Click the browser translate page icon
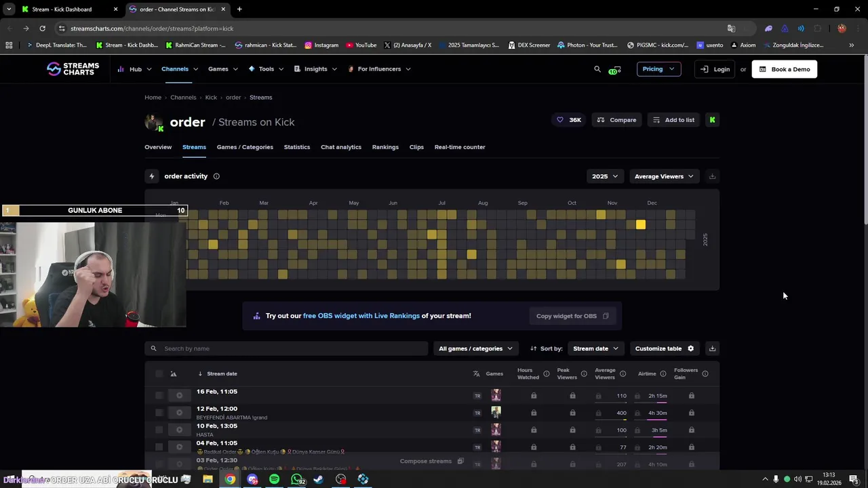 (731, 28)
